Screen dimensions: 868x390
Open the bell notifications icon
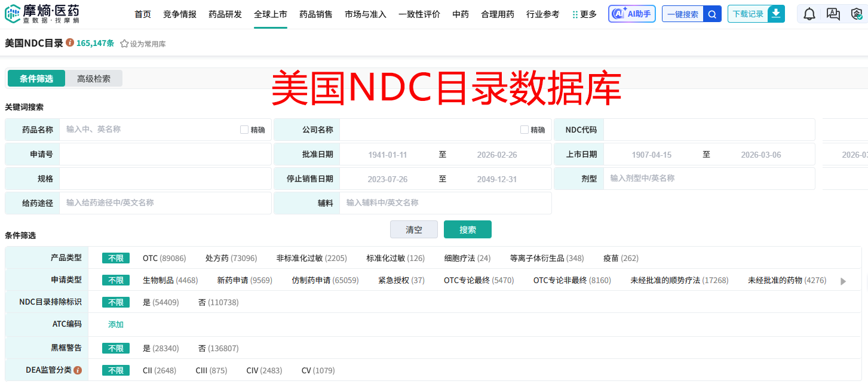(x=809, y=14)
